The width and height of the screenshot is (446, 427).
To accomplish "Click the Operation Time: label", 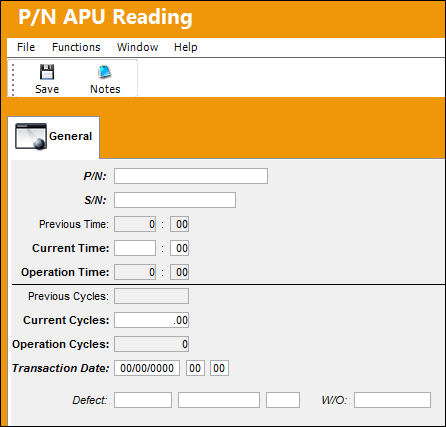I will (65, 272).
